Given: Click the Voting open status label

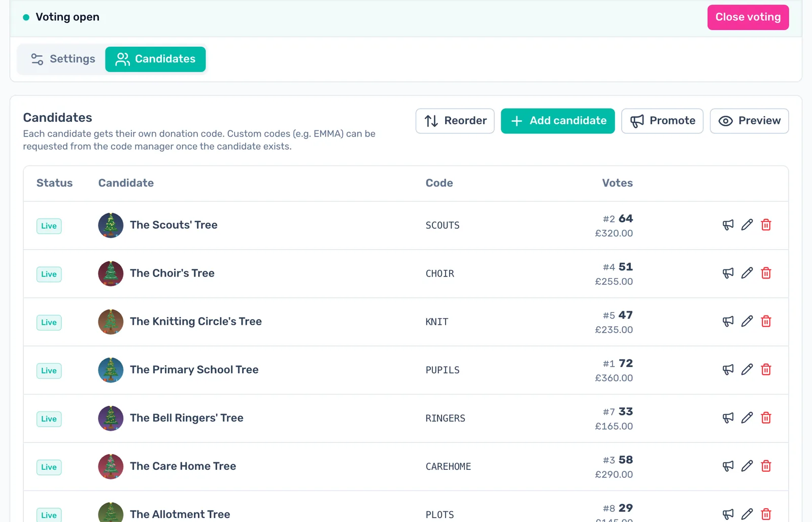Looking at the screenshot, I should tap(67, 17).
